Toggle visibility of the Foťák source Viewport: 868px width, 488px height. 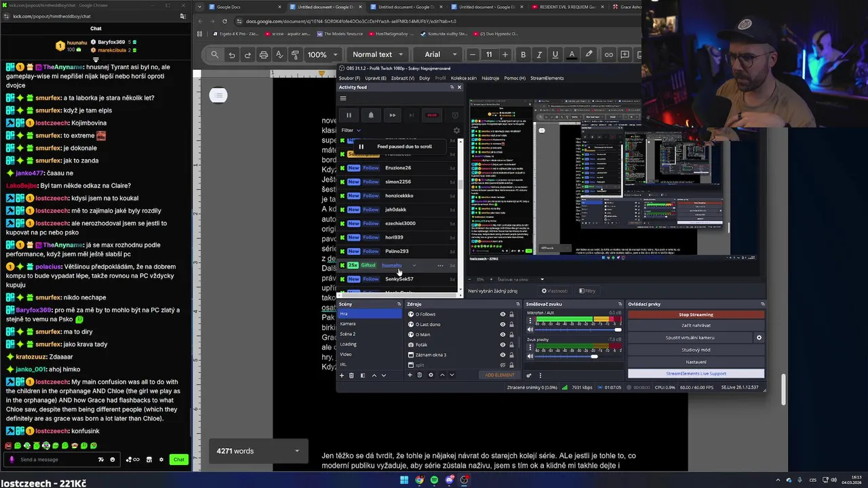(x=502, y=344)
